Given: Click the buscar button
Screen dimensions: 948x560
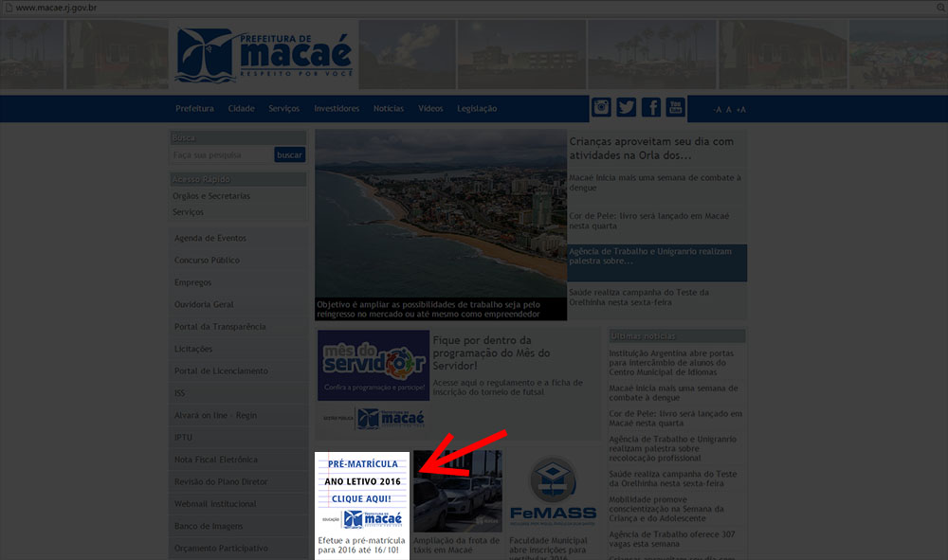Looking at the screenshot, I should (289, 154).
